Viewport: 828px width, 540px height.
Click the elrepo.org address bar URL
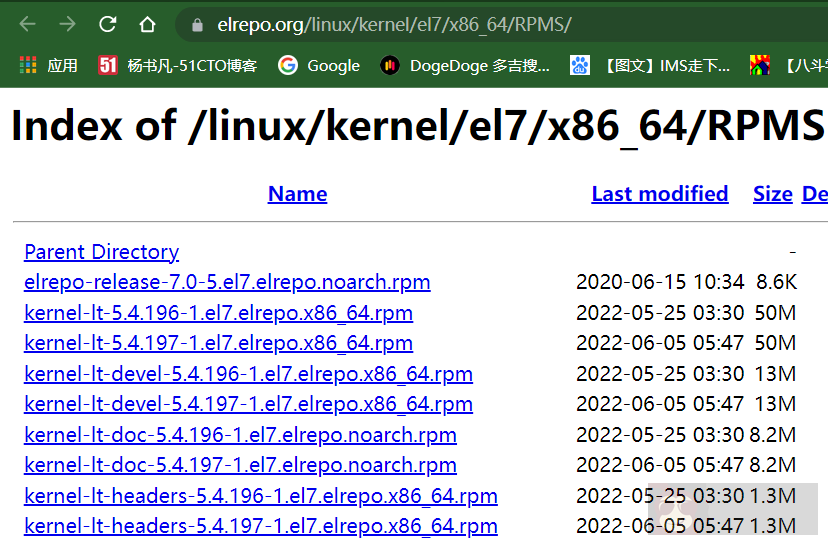[x=394, y=25]
